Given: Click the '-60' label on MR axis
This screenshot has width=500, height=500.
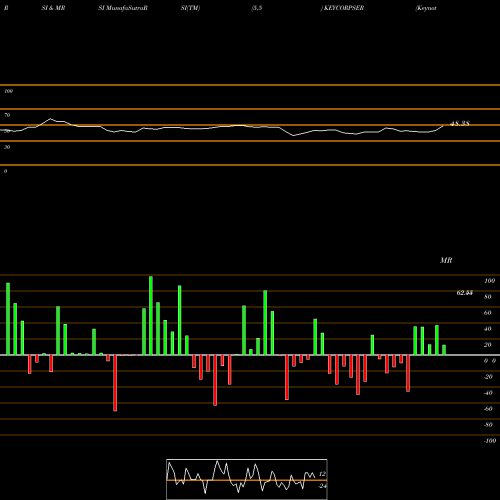Looking at the screenshot, I should tap(488, 409).
